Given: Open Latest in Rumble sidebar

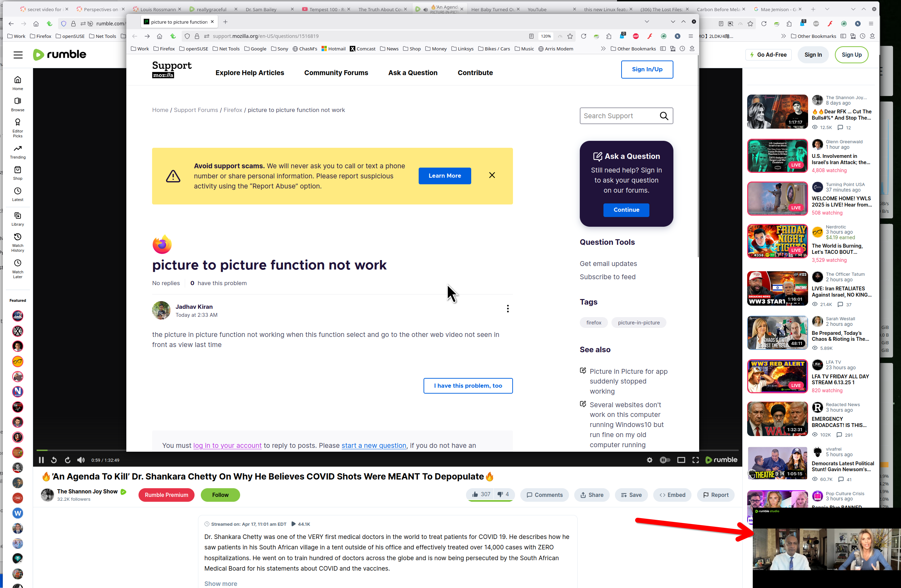Looking at the screenshot, I should point(18,194).
